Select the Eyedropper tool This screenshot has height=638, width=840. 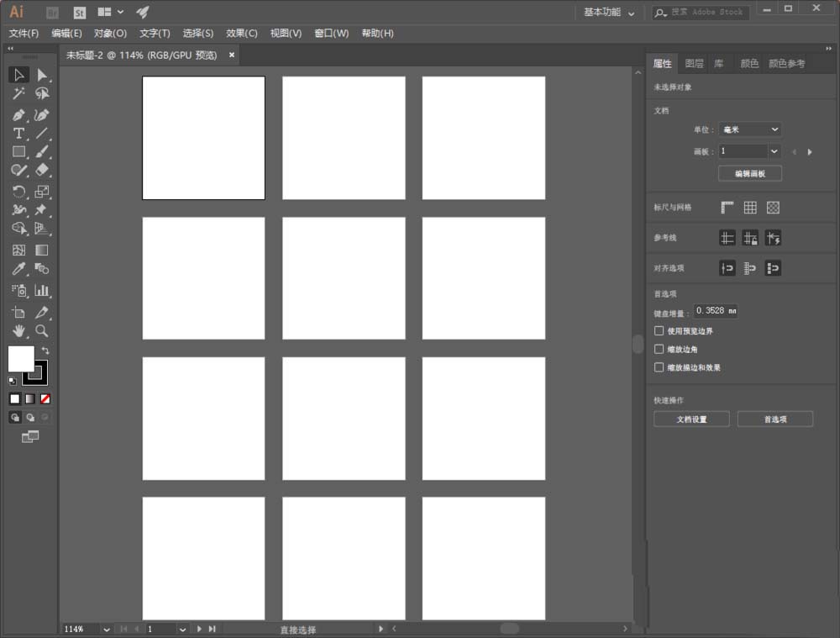18,269
